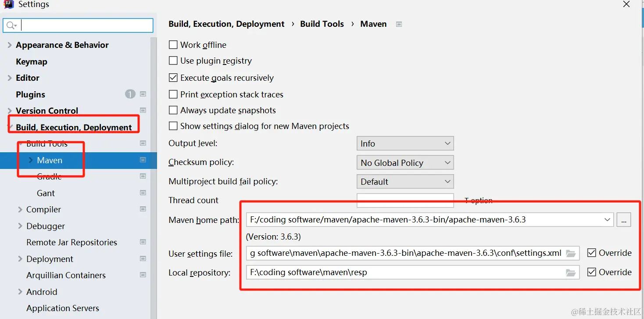Click the Thread count input field

405,200
